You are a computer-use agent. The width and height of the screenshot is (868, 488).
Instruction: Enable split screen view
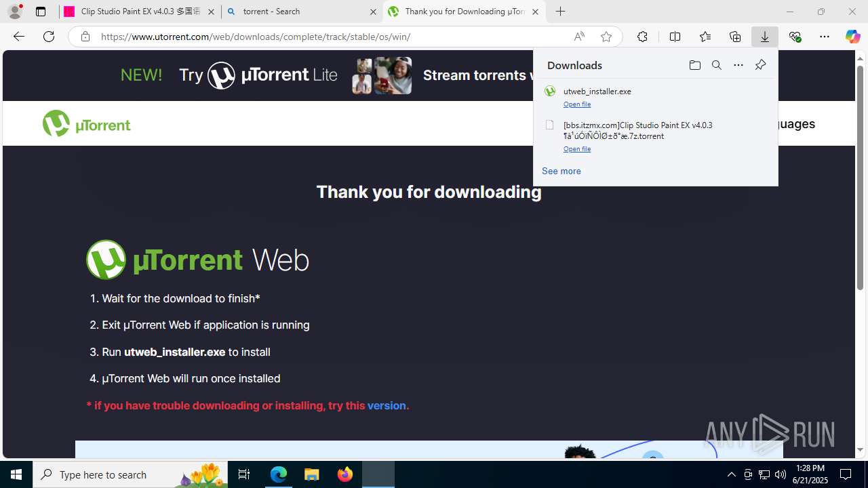click(675, 37)
